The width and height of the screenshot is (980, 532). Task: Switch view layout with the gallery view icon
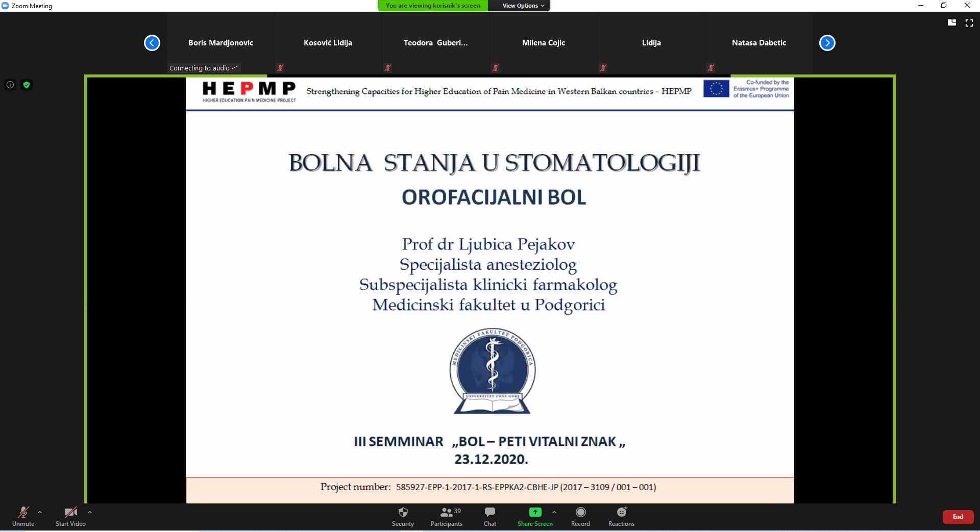952,22
